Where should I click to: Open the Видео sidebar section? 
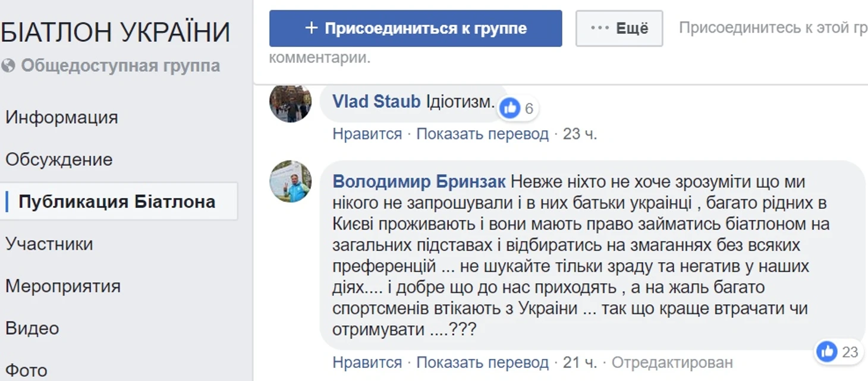click(x=32, y=328)
